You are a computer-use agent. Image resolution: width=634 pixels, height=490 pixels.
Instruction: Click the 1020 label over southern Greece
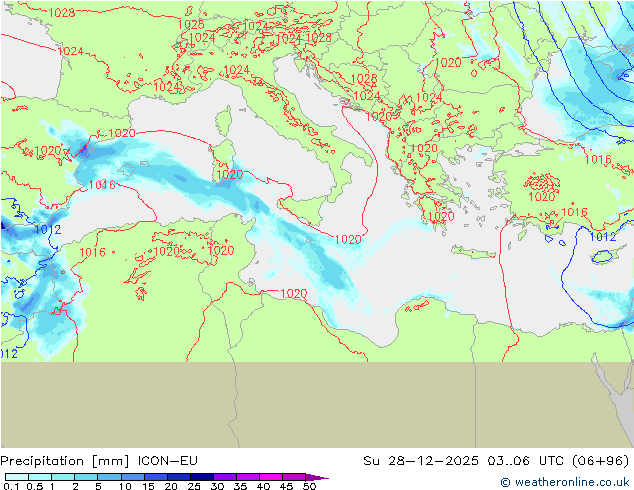(441, 216)
